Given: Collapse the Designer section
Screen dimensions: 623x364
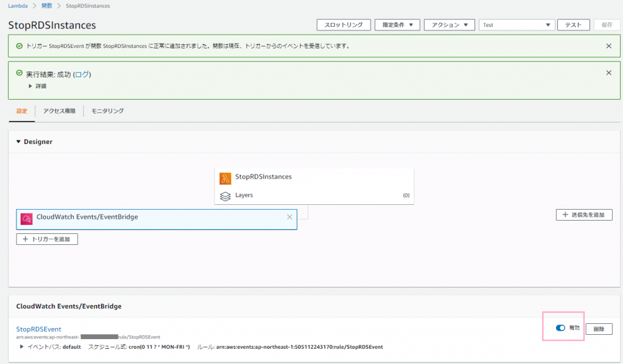Looking at the screenshot, I should tap(18, 142).
